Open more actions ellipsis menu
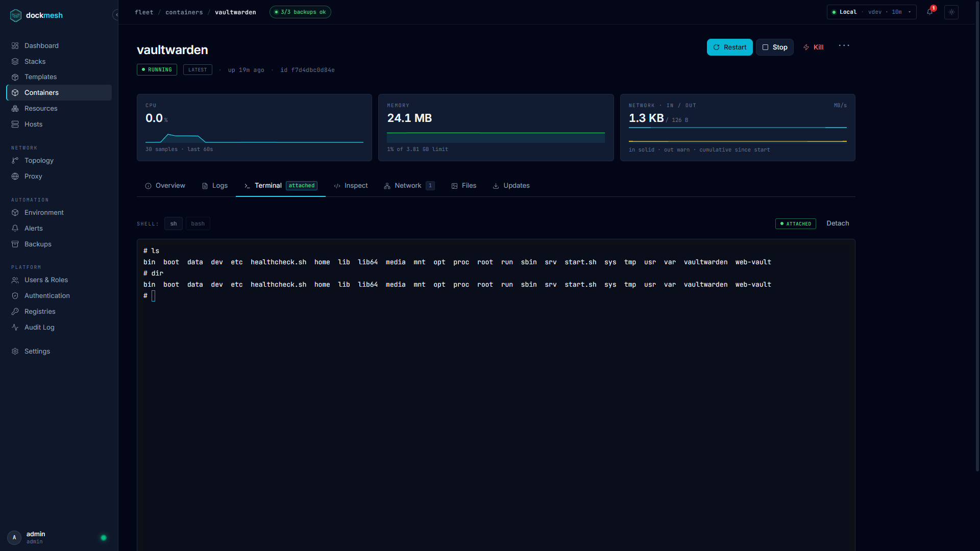The width and height of the screenshot is (980, 551). tap(844, 45)
